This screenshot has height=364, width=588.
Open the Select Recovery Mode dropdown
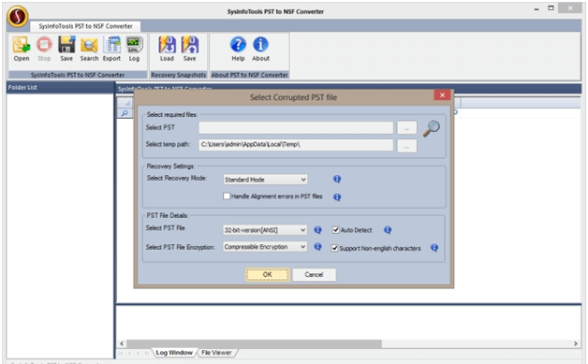(x=265, y=180)
